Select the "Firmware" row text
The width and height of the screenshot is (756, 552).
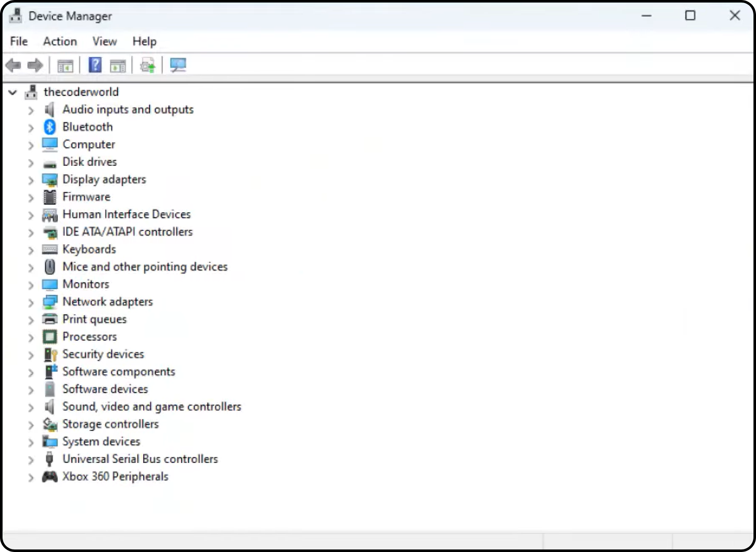point(86,197)
